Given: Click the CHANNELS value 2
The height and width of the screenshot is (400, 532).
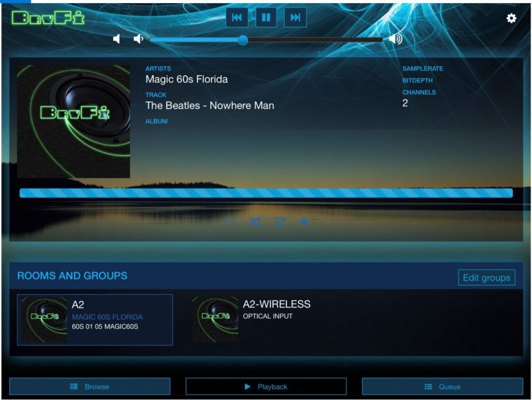Looking at the screenshot, I should (x=405, y=103).
